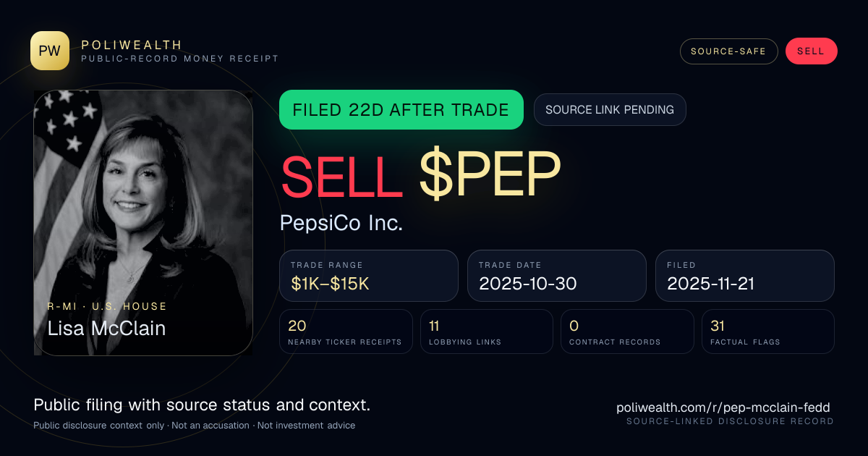Select the 0 contract records tile
Image resolution: width=868 pixels, height=456 pixels.
627,332
